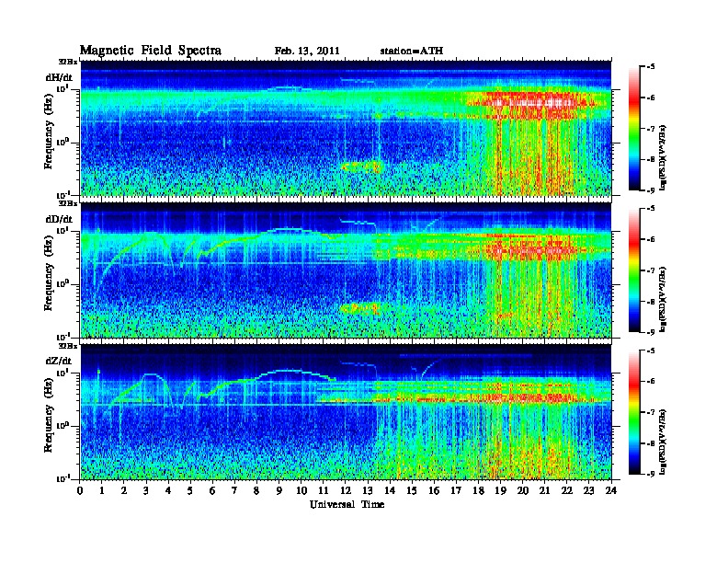Select the "station=ATH" label

412,51
